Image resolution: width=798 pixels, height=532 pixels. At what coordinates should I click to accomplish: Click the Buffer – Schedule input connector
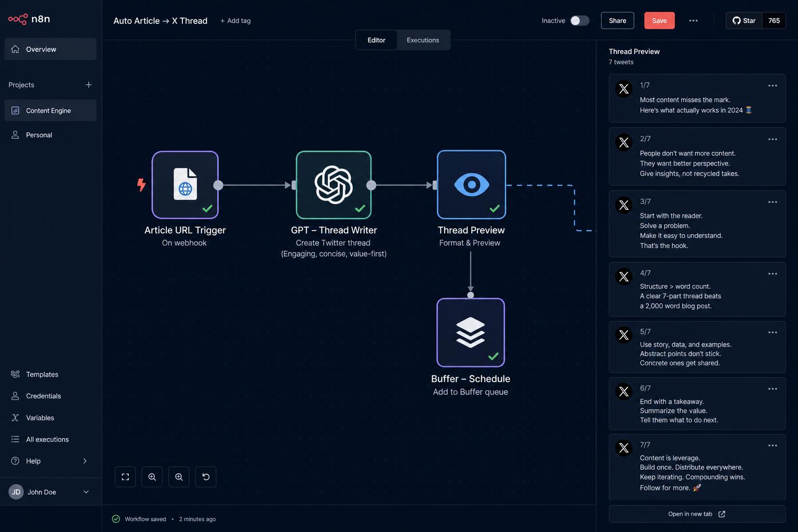(x=471, y=295)
